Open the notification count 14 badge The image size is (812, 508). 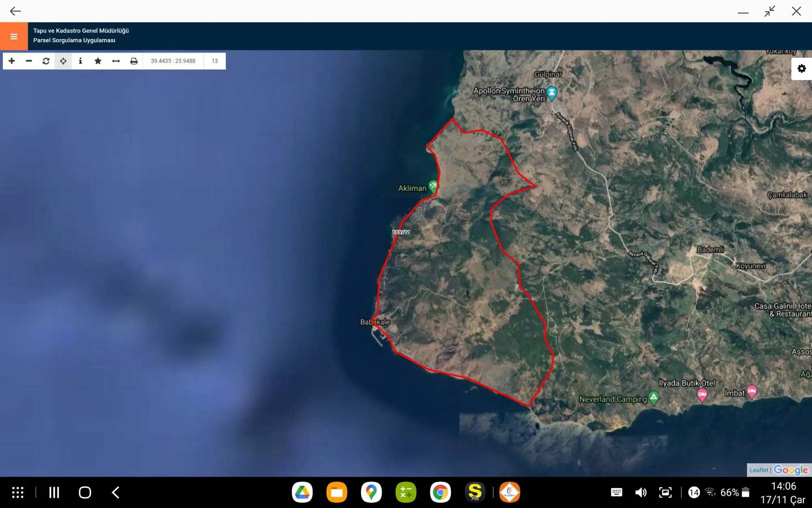[694, 493]
